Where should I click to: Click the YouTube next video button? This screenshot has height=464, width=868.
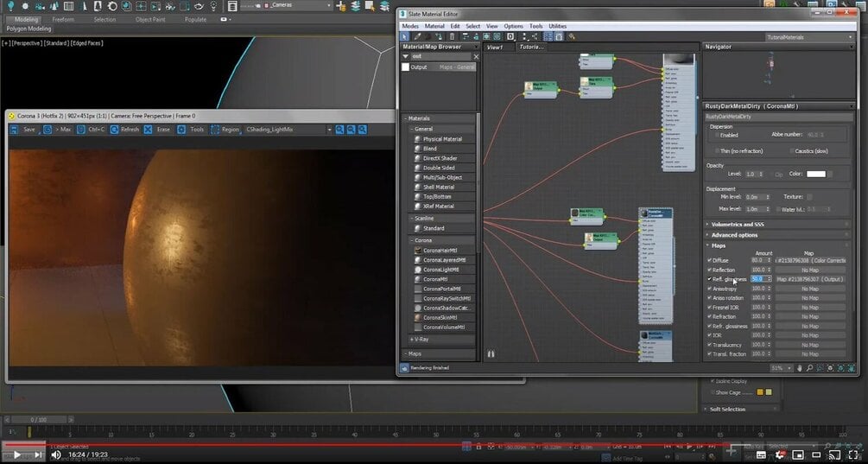point(38,454)
